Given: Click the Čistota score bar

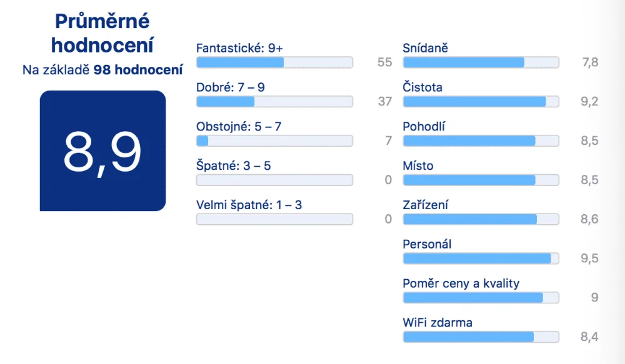Looking at the screenshot, I should click(481, 102).
